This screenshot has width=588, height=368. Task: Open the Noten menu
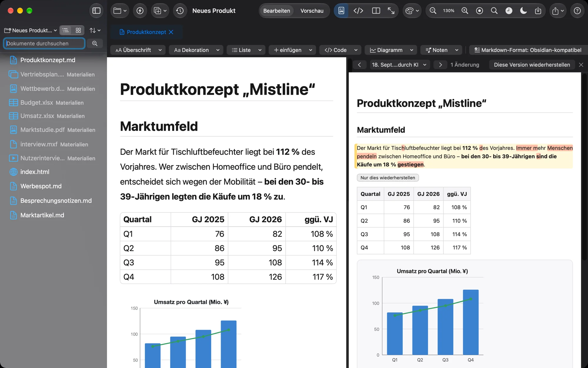(441, 50)
